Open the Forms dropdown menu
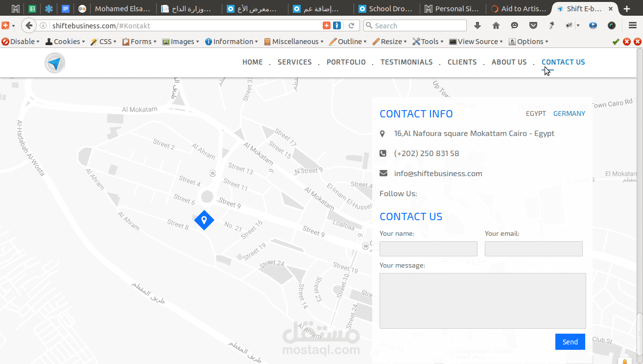The image size is (643, 364). tap(140, 42)
